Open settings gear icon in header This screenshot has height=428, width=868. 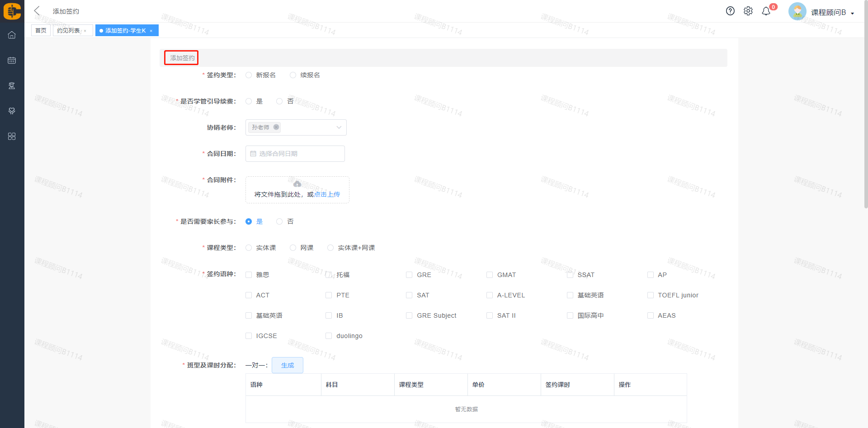(748, 11)
